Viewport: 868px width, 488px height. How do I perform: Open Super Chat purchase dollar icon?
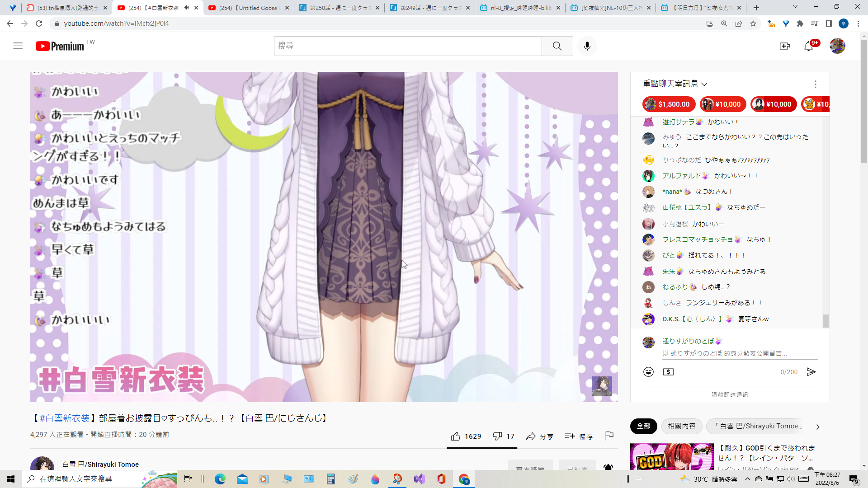[x=668, y=372]
